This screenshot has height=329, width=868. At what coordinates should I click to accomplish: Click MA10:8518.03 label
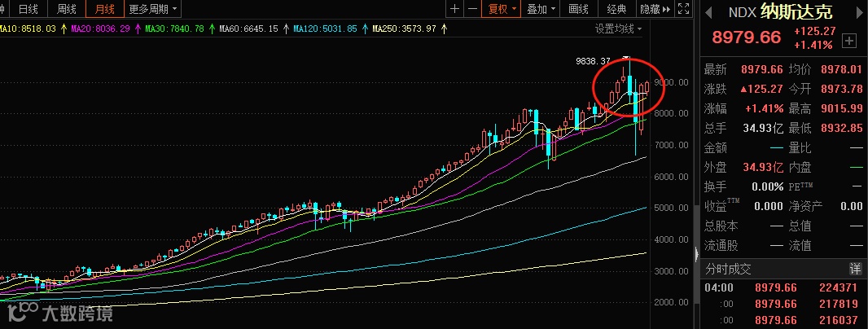tap(28, 29)
